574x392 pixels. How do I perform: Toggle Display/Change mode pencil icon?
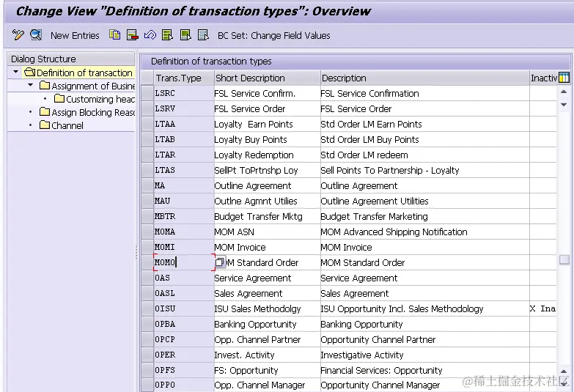[18, 35]
